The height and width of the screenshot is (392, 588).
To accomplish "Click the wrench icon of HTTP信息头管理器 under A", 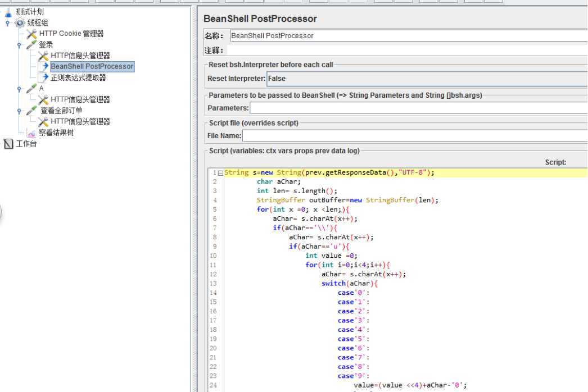I will (x=43, y=100).
